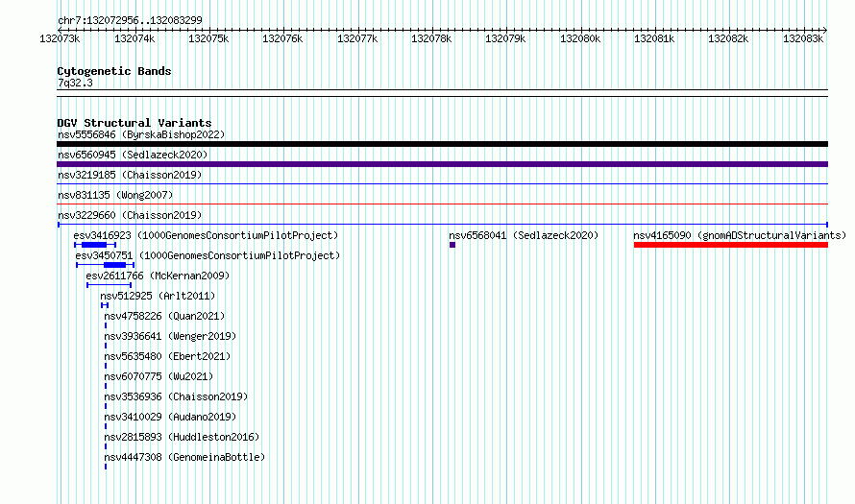The height and width of the screenshot is (504, 855).
Task: Click the 7q32.3 band label
Action: [75, 83]
